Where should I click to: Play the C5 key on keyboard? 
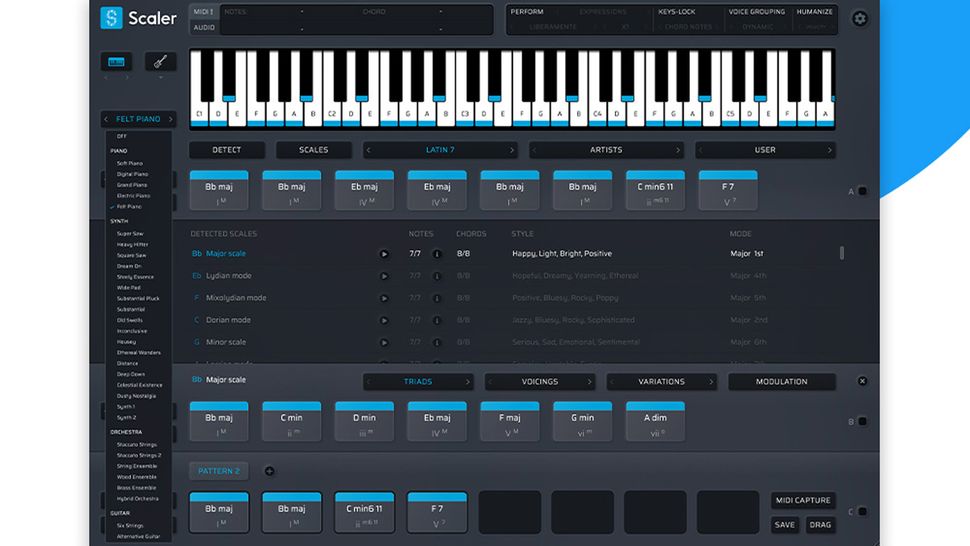pyautogui.click(x=730, y=114)
